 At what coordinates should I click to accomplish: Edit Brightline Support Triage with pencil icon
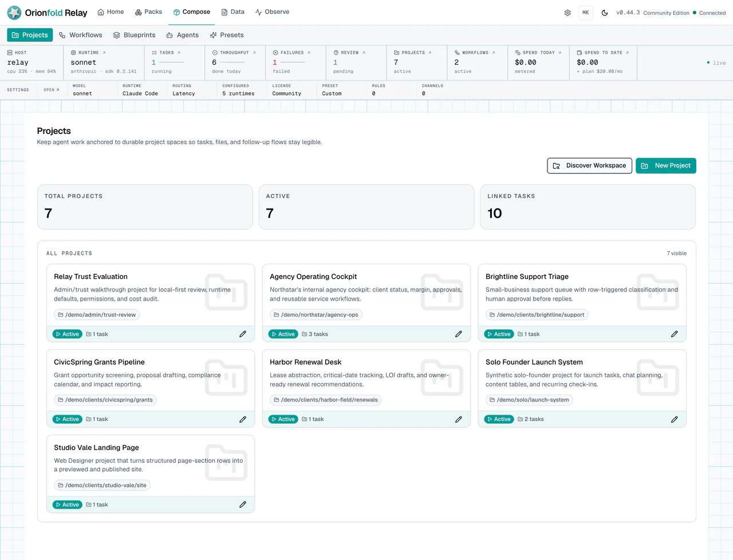coord(675,334)
